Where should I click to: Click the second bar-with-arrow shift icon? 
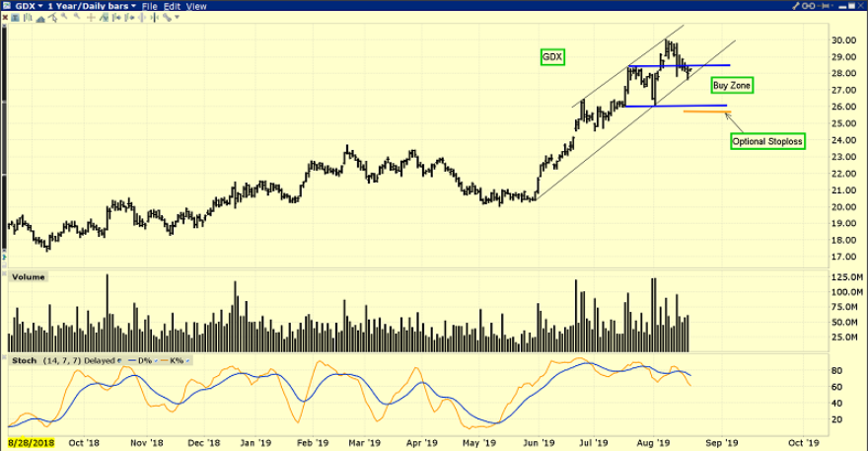tap(129, 17)
